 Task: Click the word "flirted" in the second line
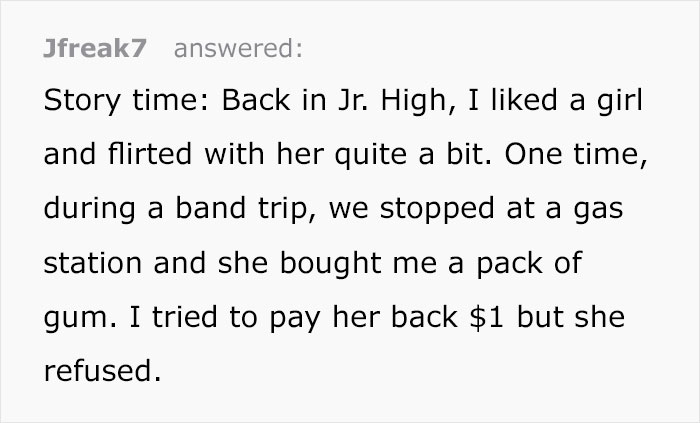[150, 153]
